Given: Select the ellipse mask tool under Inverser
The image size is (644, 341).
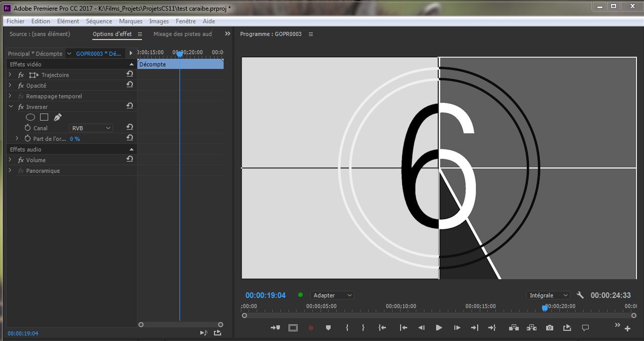Looking at the screenshot, I should (30, 117).
